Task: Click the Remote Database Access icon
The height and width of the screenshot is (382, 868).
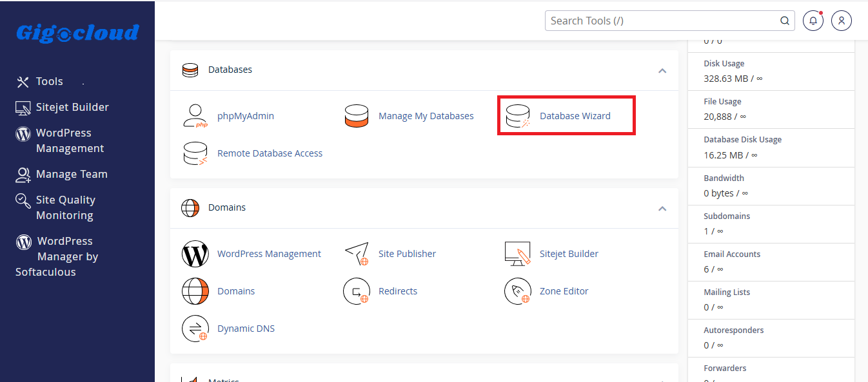Action: click(x=195, y=153)
